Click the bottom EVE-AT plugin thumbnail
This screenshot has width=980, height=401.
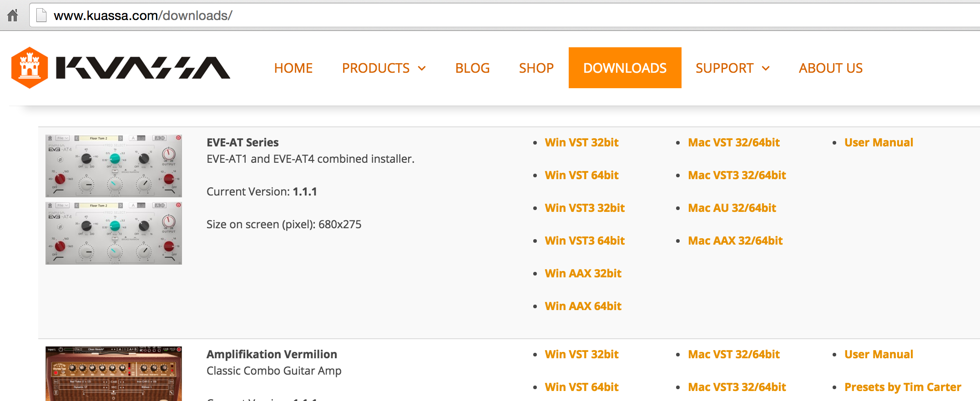114,233
